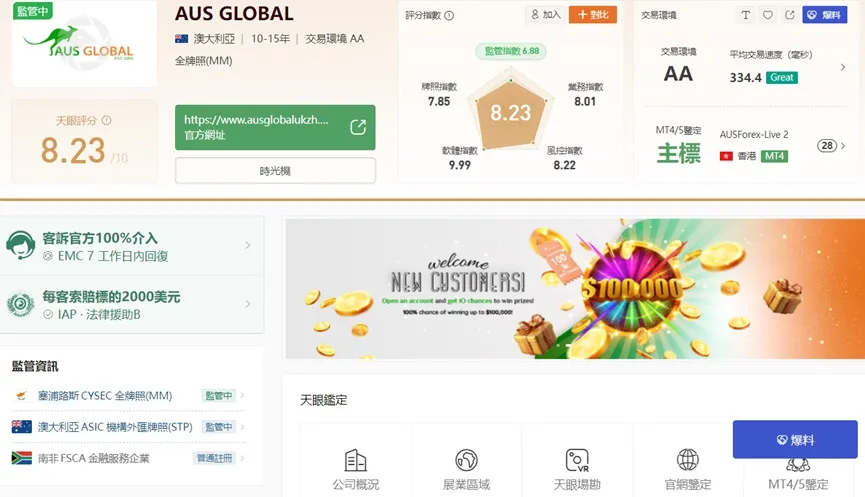This screenshot has height=497, width=865.
Task: Click the T text icon in 交易環境 panel
Action: (745, 15)
